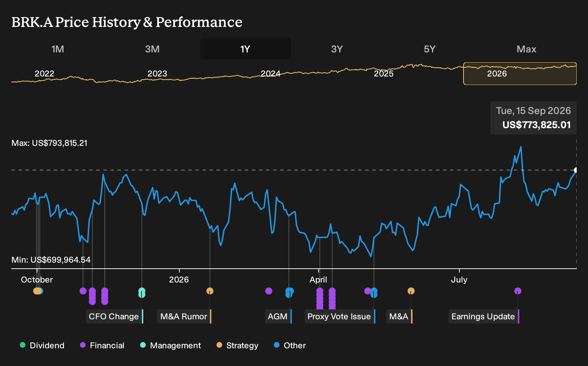Screen dimensions: 588x366
Task: Select the 1M time range tab
Action: (x=58, y=49)
